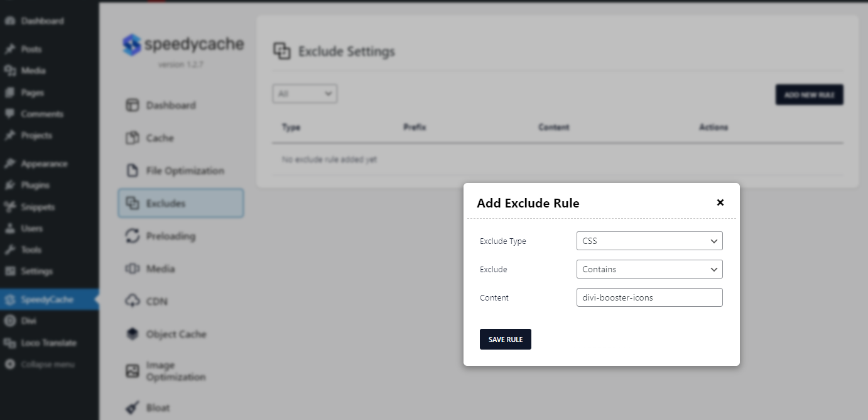The width and height of the screenshot is (868, 420).
Task: Click the Divi circle icon
Action: 9,321
